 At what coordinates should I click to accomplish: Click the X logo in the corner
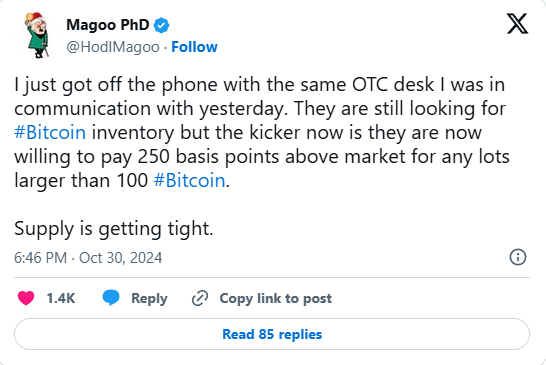pyautogui.click(x=517, y=24)
